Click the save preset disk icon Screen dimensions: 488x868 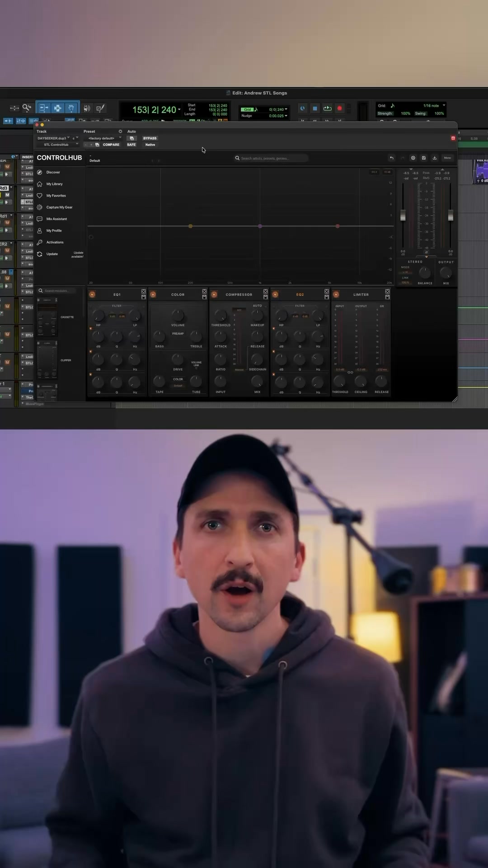point(424,158)
